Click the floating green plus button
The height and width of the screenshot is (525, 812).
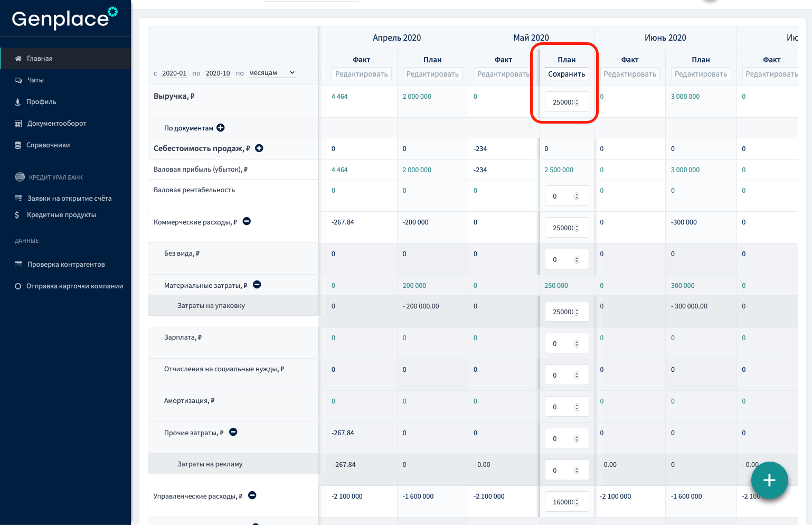(x=769, y=480)
